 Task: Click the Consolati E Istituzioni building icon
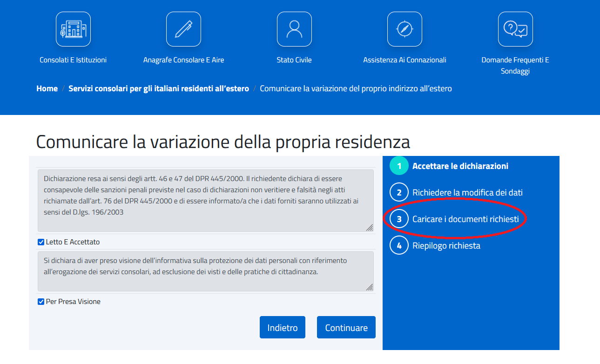point(73,29)
